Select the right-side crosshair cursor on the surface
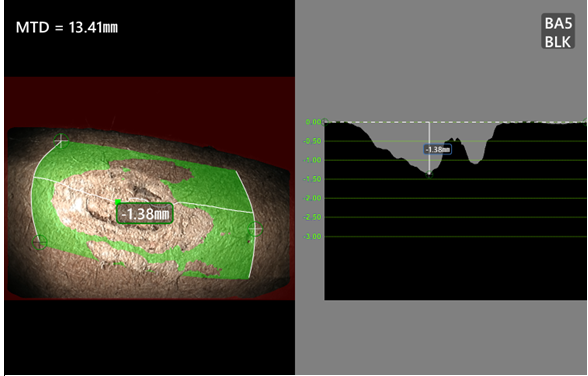 pos(255,229)
